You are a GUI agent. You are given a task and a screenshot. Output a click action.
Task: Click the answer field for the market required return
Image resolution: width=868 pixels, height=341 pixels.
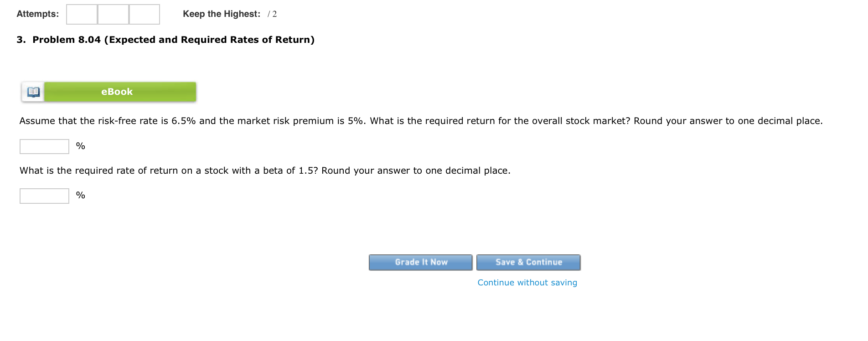[x=44, y=146]
